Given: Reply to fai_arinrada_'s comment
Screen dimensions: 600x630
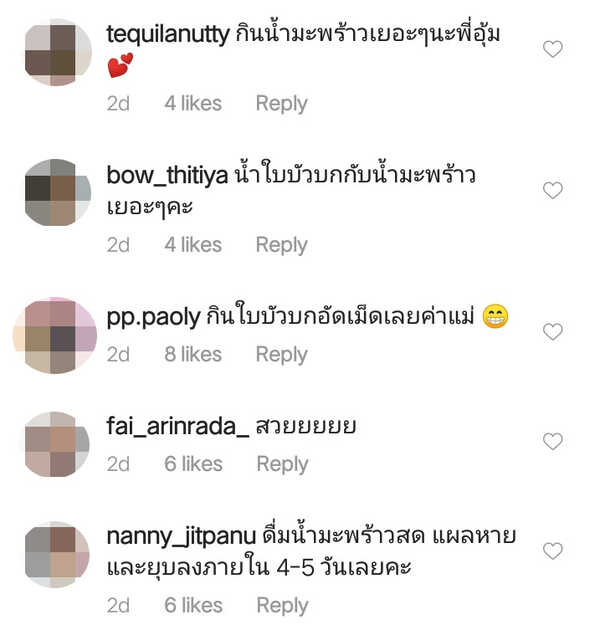Looking at the screenshot, I should tap(283, 464).
